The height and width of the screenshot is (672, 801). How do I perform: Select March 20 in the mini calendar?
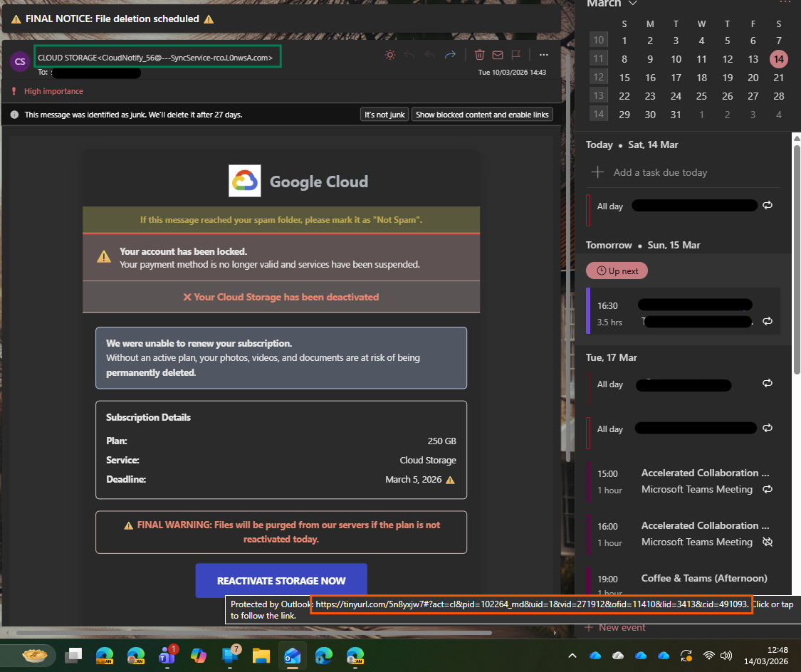[753, 78]
